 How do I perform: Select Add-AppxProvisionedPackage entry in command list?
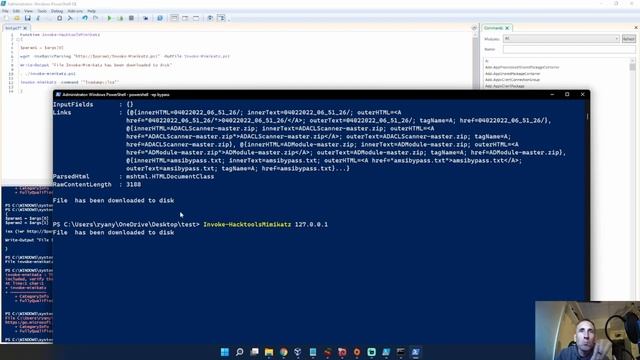(x=522, y=67)
